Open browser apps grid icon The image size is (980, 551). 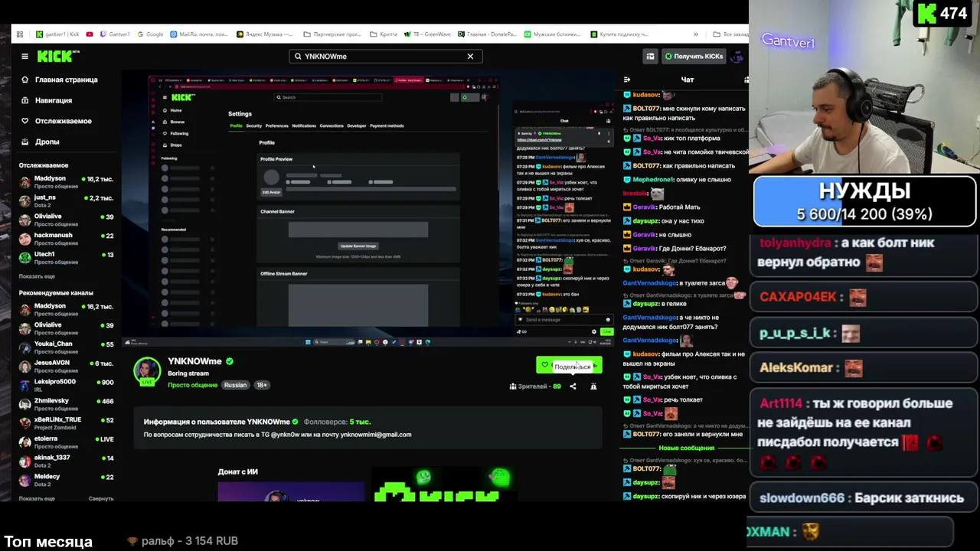[19, 34]
